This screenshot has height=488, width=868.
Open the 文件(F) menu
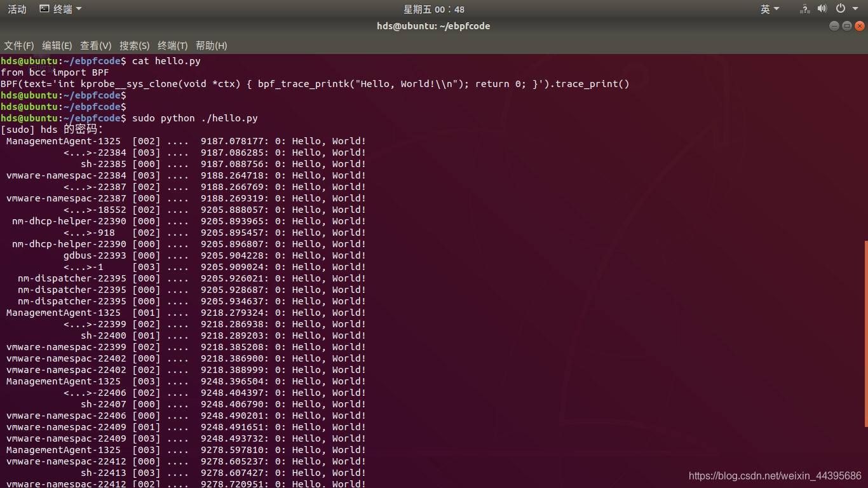[x=19, y=46]
